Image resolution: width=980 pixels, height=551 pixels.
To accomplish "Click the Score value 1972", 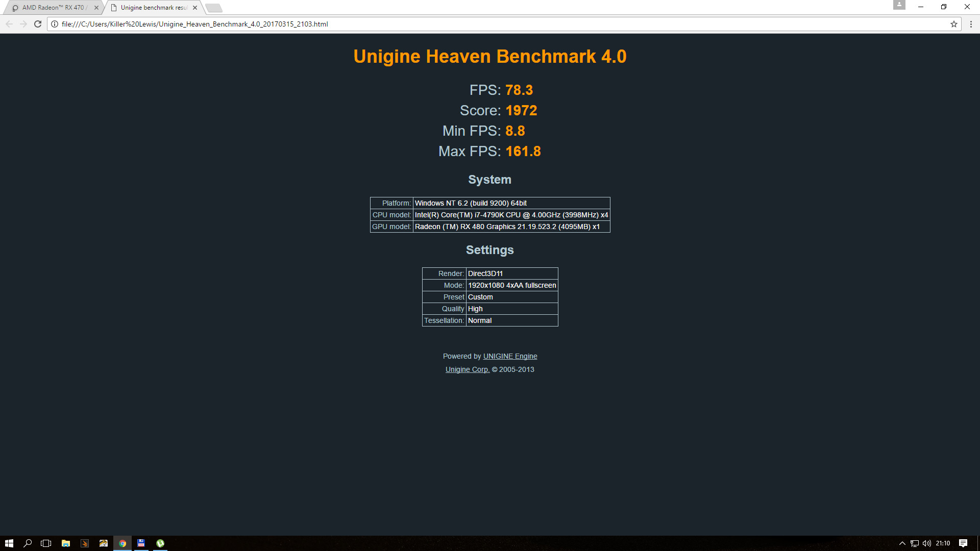I will 521,111.
